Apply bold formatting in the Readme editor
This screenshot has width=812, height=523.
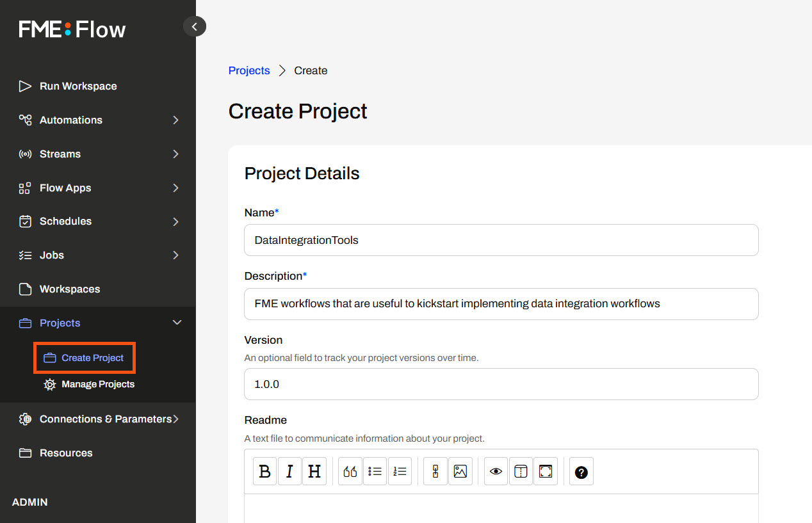click(264, 472)
